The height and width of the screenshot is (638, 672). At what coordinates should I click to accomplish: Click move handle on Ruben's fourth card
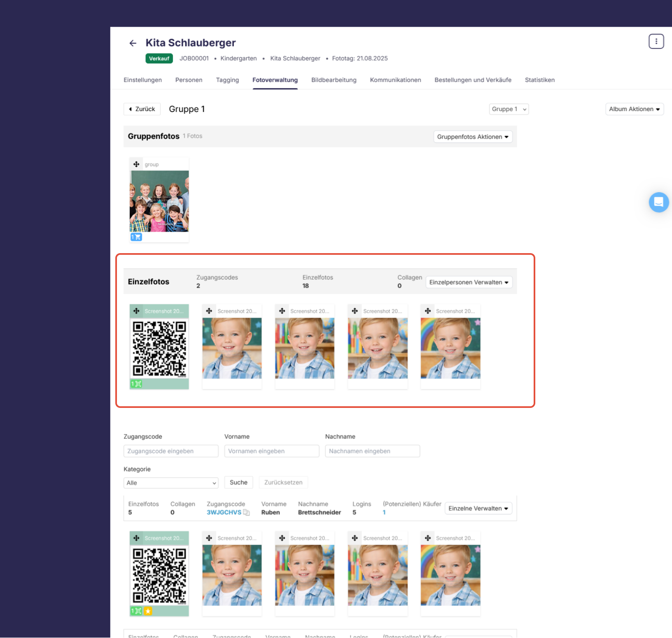pos(355,538)
